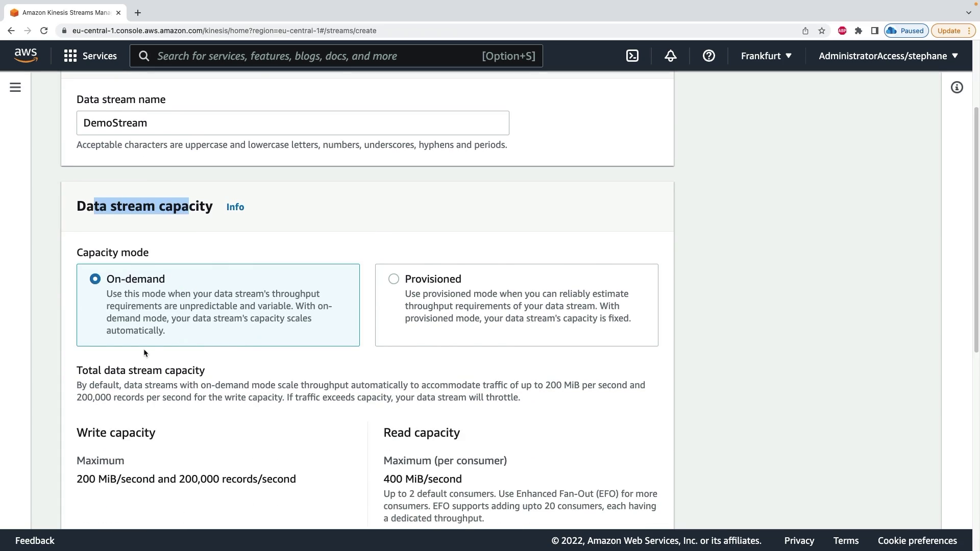This screenshot has height=551, width=980.
Task: Open AWS CloudShell terminal icon
Action: point(632,56)
